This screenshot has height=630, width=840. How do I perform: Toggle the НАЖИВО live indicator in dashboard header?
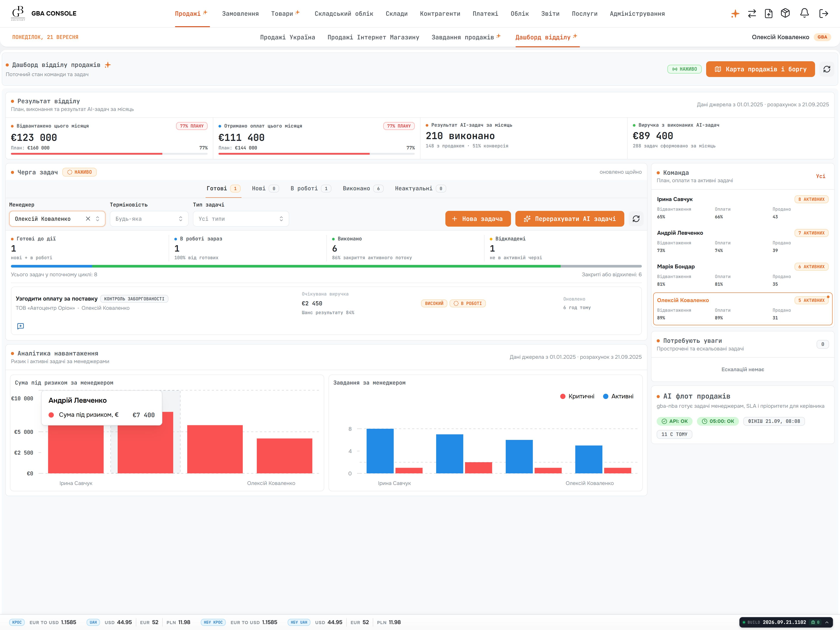[x=684, y=69]
